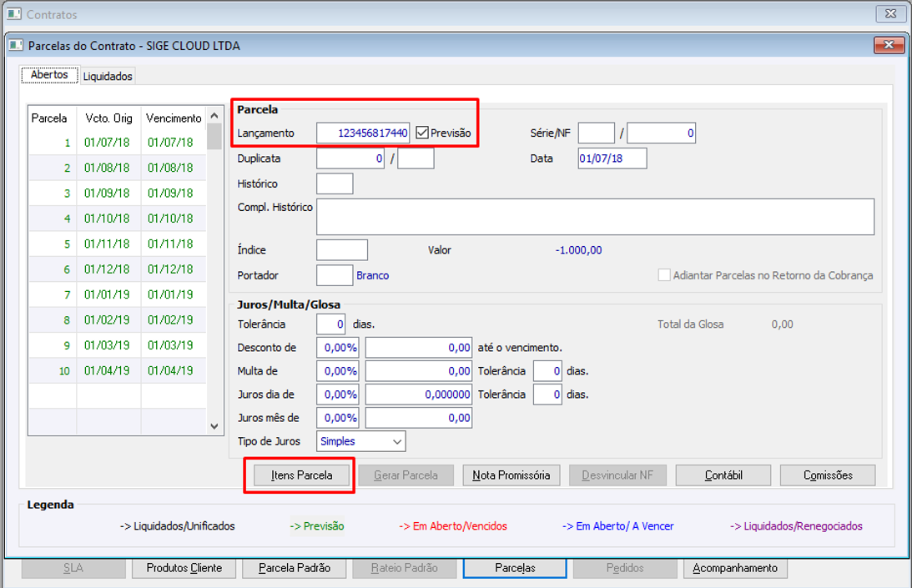912x588 pixels.
Task: Select parcel row 10 dated 01/04/19
Action: pos(118,371)
